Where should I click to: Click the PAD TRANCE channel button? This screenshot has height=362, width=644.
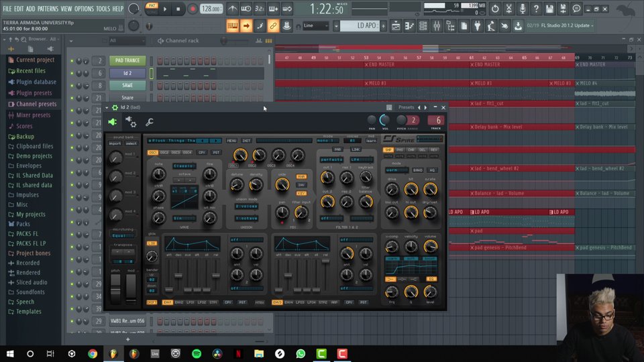[x=127, y=60]
